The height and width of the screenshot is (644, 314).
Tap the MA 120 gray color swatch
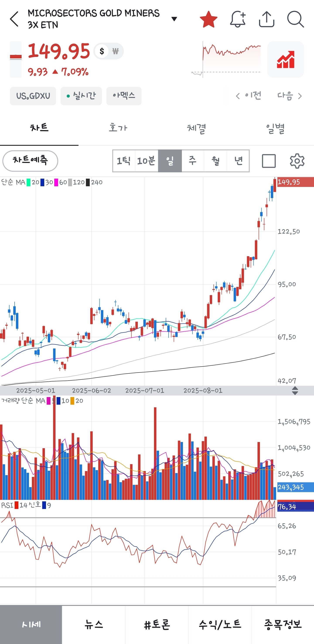[70, 182]
